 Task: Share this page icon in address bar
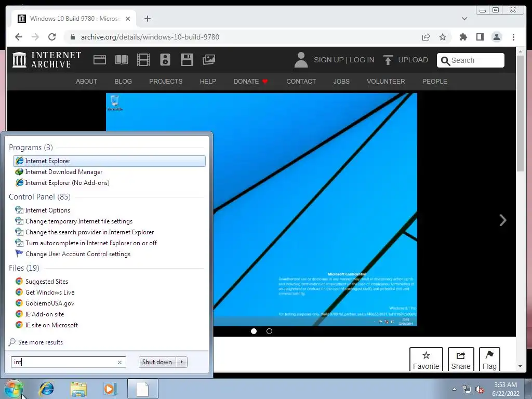(426, 37)
